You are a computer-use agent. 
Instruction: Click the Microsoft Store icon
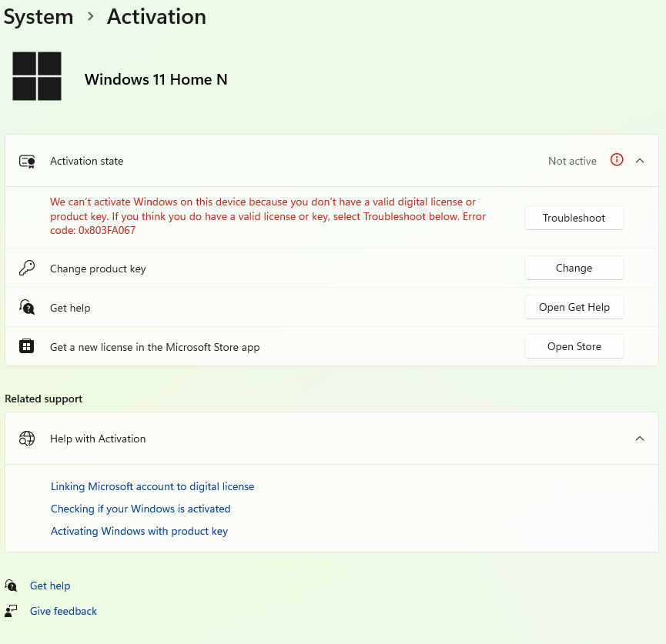[26, 346]
